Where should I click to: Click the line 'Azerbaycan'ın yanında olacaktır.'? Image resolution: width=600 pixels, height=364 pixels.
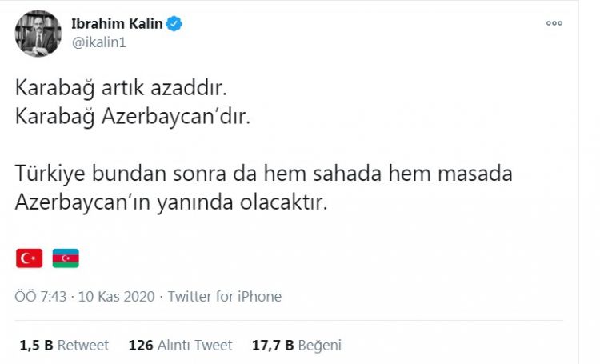pyautogui.click(x=171, y=202)
